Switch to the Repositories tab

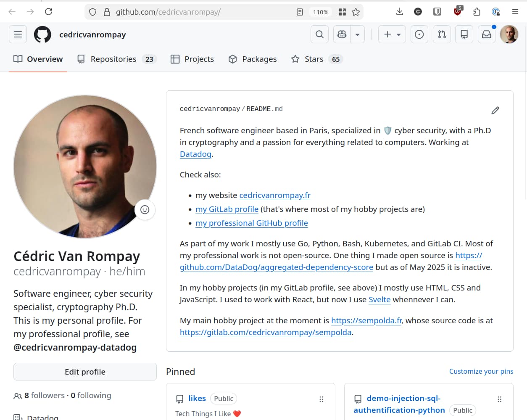click(x=113, y=59)
